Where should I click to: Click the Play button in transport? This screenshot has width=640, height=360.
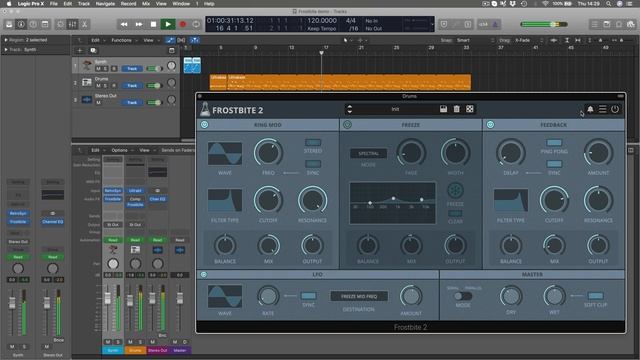pos(168,24)
